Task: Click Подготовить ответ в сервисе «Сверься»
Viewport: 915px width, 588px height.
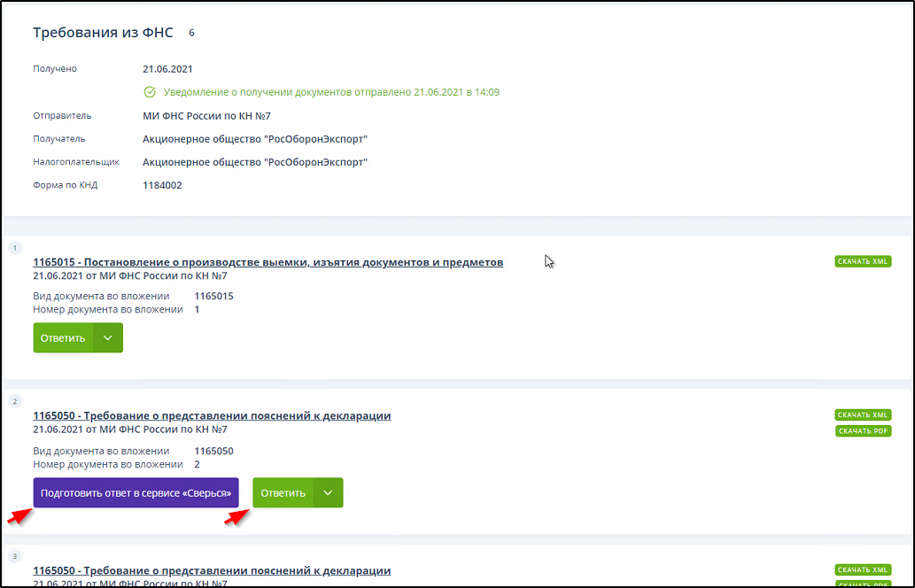Action: pos(136,493)
